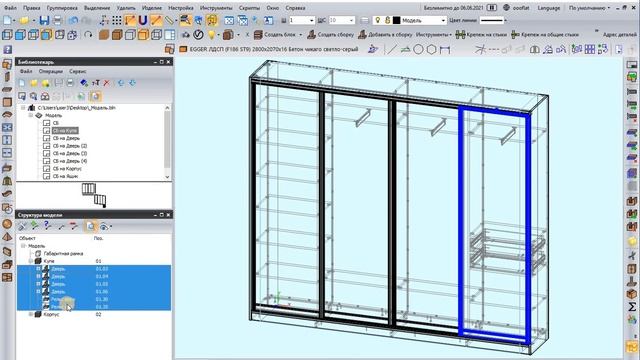Screen dimensions: 640x360
Task: Select the hexagon polygon tool icon
Action: pyautogui.click(x=431, y=49)
